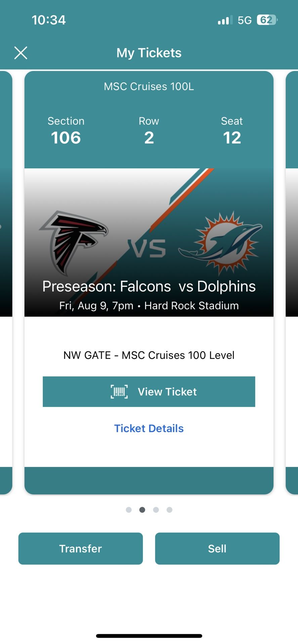Open the Ticket Details link
298x644 pixels.
pos(149,428)
